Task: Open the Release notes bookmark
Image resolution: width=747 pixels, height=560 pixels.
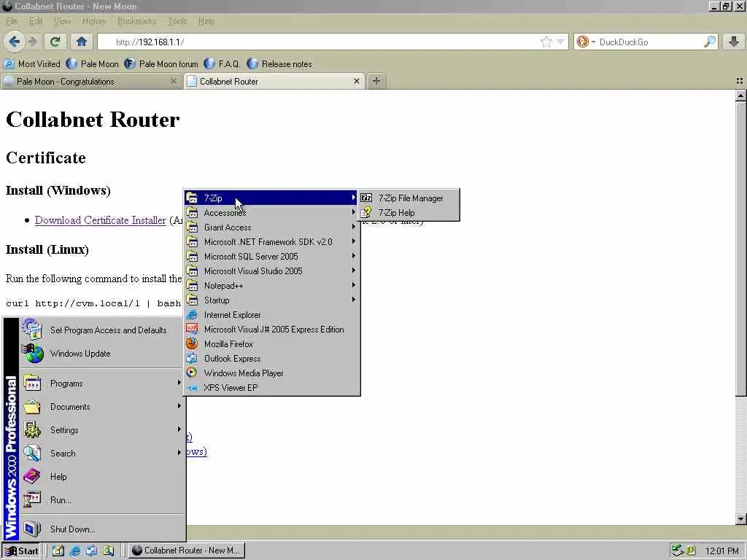Action: coord(279,64)
